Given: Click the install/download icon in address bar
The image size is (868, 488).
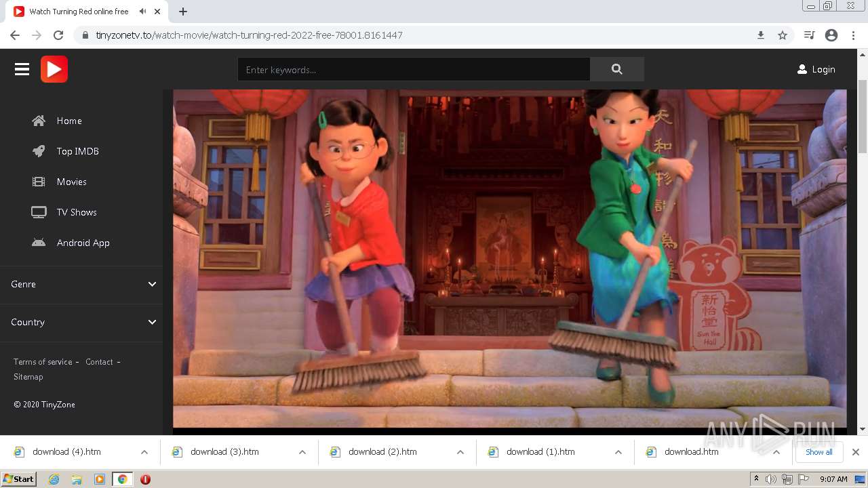Looking at the screenshot, I should click(x=761, y=35).
